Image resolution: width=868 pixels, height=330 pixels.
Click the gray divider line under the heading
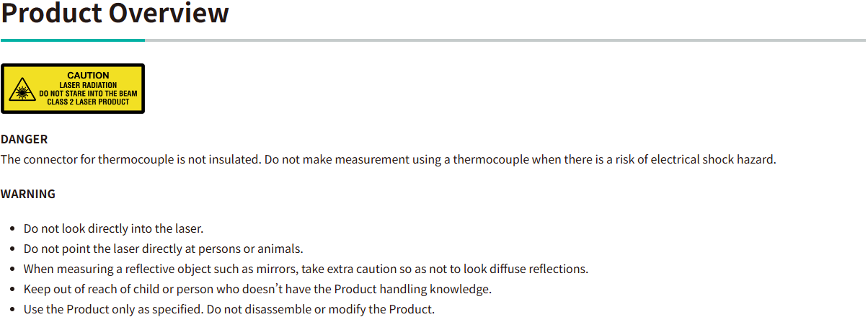pos(505,40)
